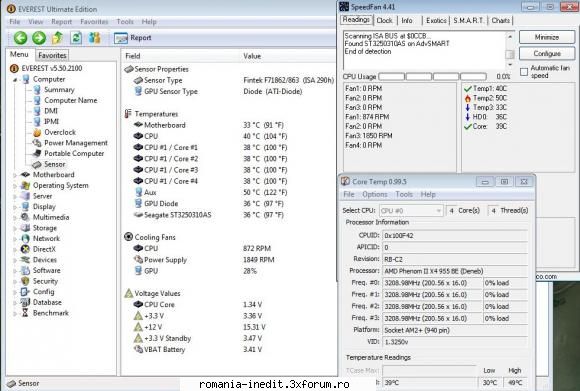
Task: Open the Portable Computer tree entry
Action: point(74,154)
